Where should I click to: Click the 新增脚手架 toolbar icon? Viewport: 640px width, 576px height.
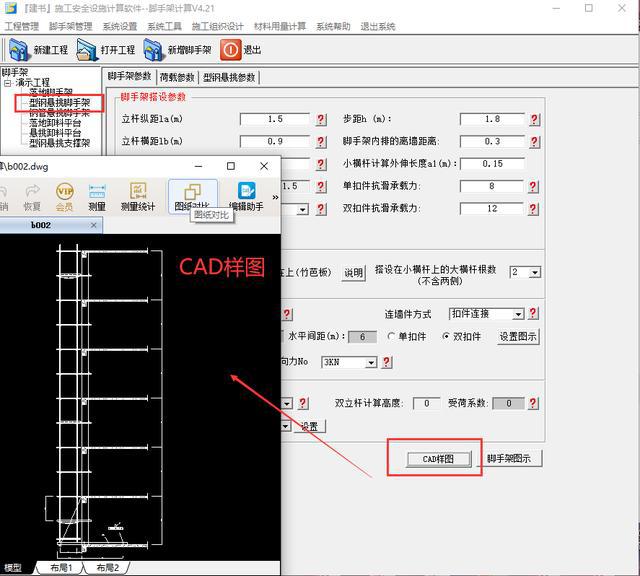click(x=154, y=50)
